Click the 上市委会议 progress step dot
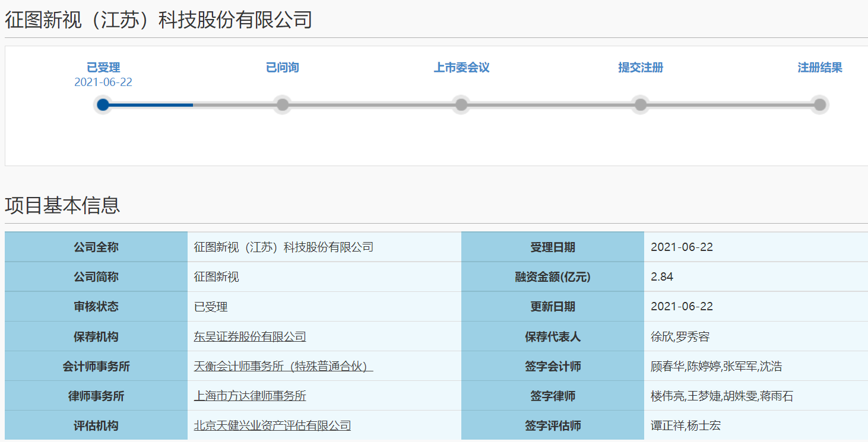868x442 pixels. click(x=461, y=105)
